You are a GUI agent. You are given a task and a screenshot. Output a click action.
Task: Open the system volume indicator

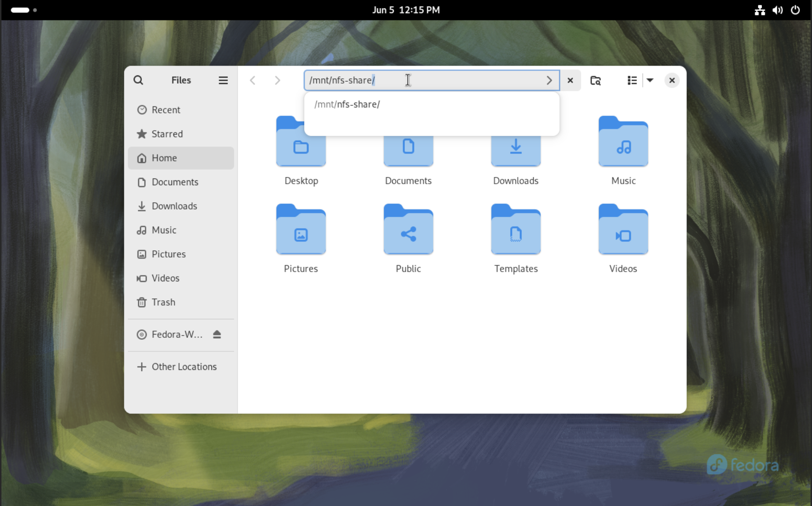(x=777, y=10)
